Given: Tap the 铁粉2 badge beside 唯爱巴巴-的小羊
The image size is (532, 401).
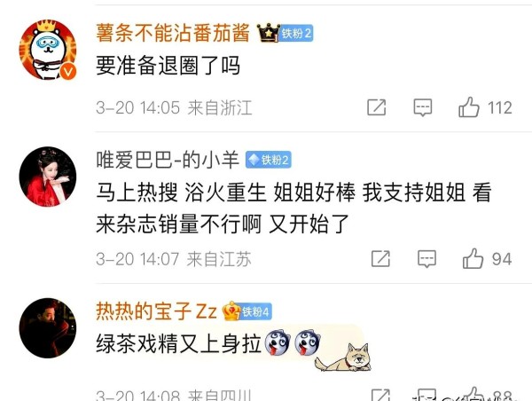Looking at the screenshot, I should [x=269, y=160].
